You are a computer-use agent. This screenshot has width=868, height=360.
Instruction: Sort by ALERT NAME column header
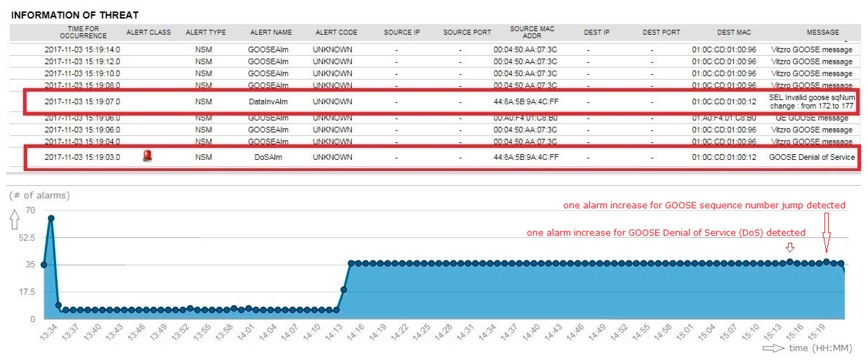[271, 32]
